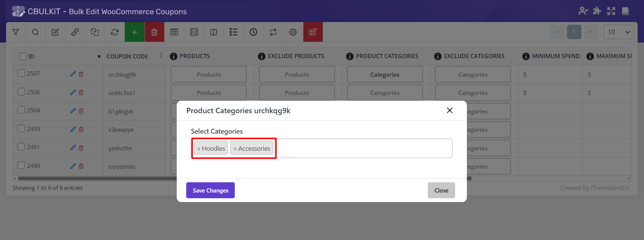This screenshot has height=240, width=644.
Task: Click the horizontal table scrollbar
Action: tap(95, 178)
